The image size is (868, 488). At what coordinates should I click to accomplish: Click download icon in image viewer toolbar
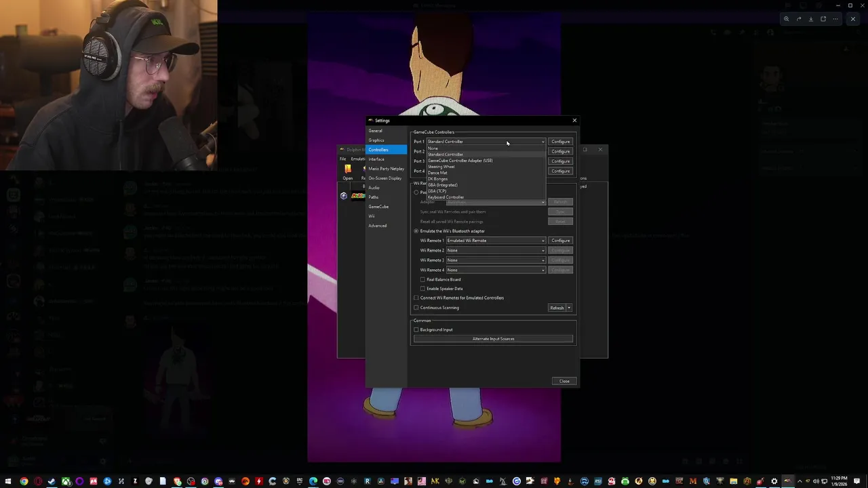coord(810,19)
